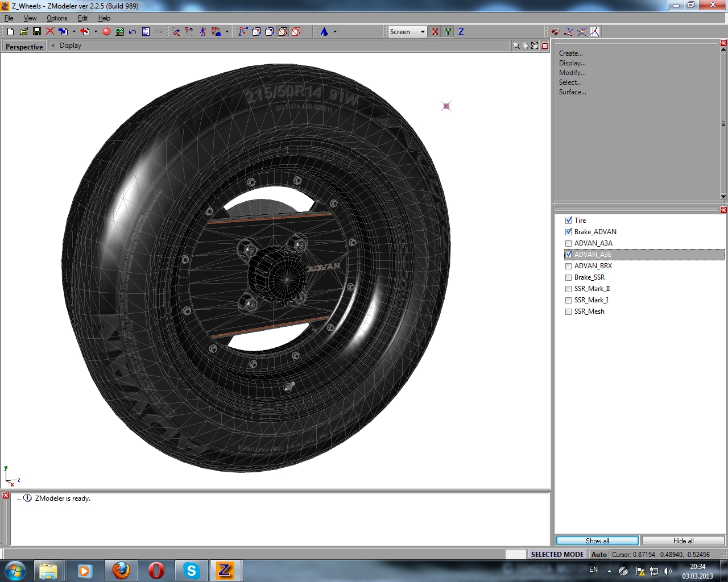Check the ADVAN_BRX checkbox
The height and width of the screenshot is (582, 728).
(569, 266)
